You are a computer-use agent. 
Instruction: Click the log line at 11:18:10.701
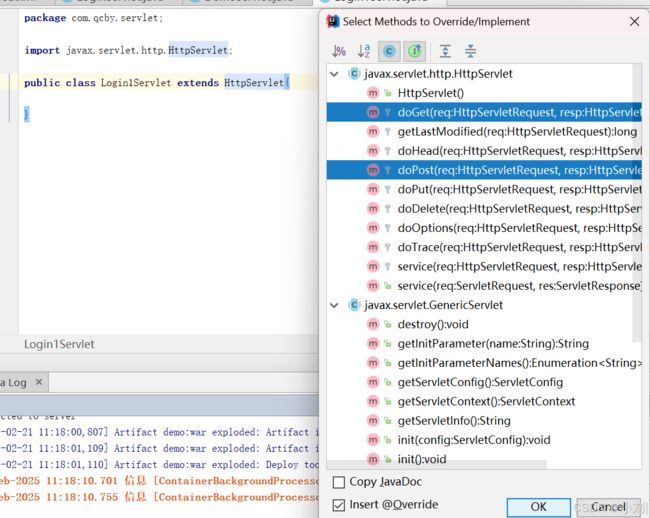[160, 481]
